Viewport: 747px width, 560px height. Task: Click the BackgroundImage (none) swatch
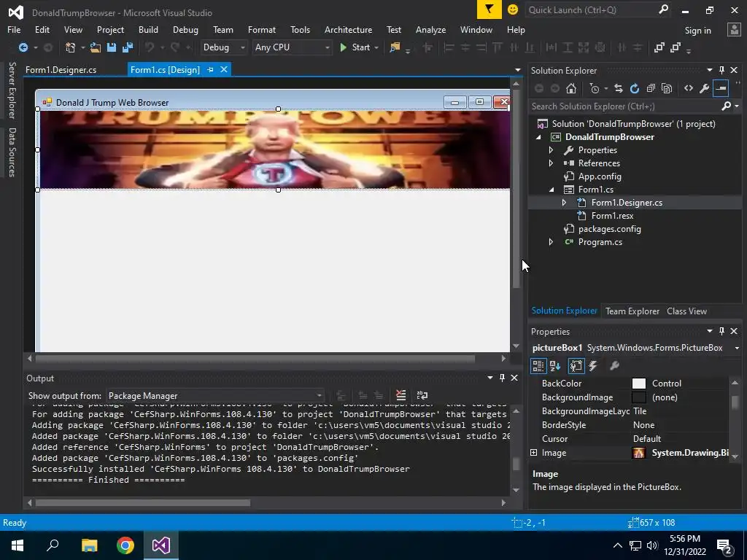(638, 397)
